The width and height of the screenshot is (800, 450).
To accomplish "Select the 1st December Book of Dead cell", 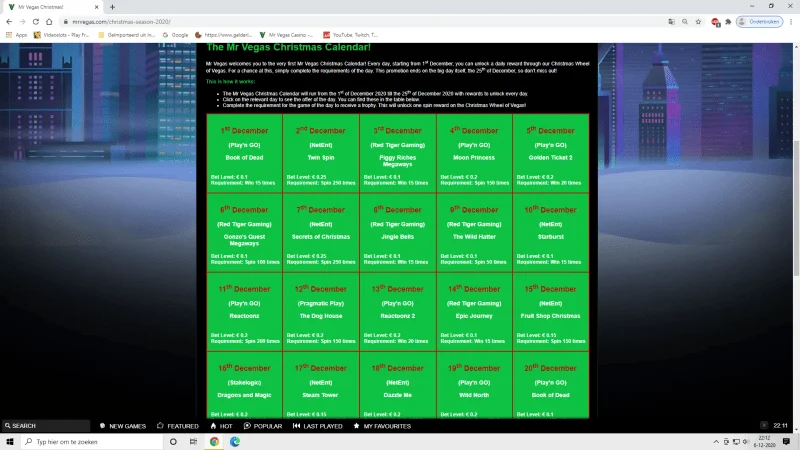I will tap(244, 153).
